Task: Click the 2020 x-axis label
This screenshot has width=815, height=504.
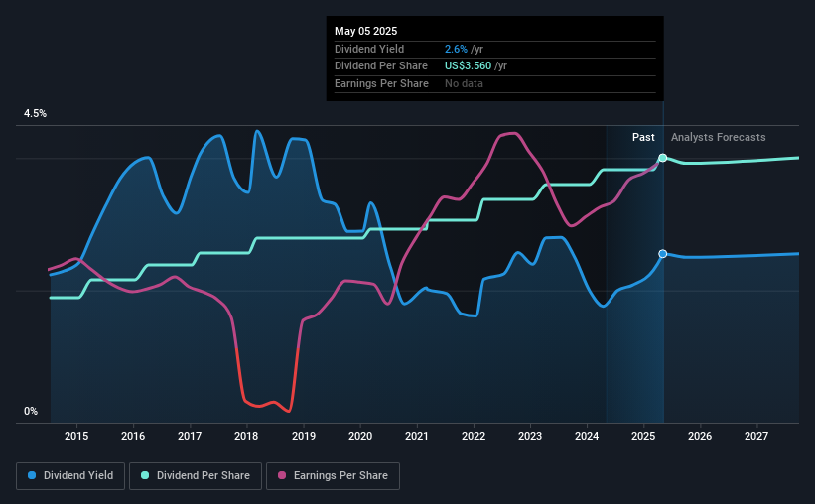Action: click(360, 436)
